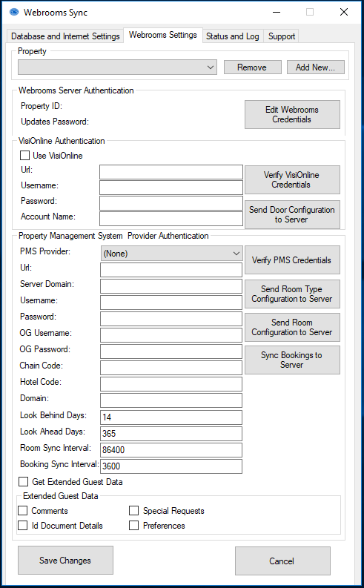Screen dimensions: 364x588
Task: Click the OG Username field
Action: tap(171, 335)
